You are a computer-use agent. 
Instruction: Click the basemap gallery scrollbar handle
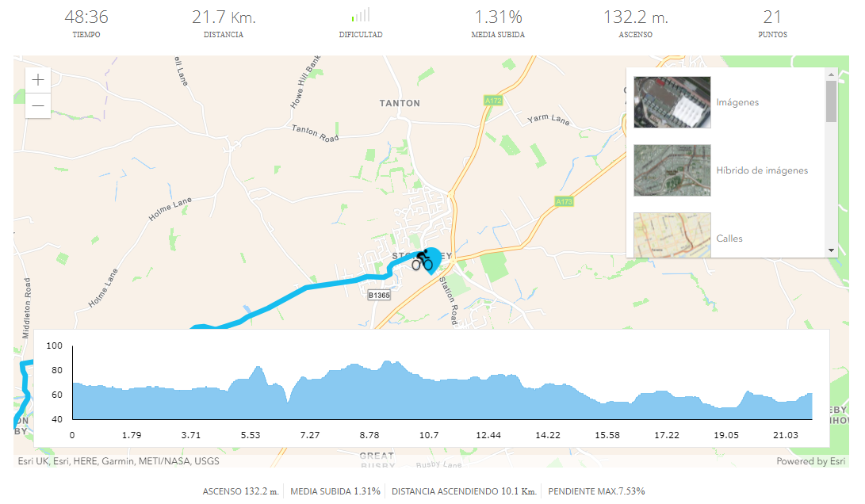tap(832, 101)
